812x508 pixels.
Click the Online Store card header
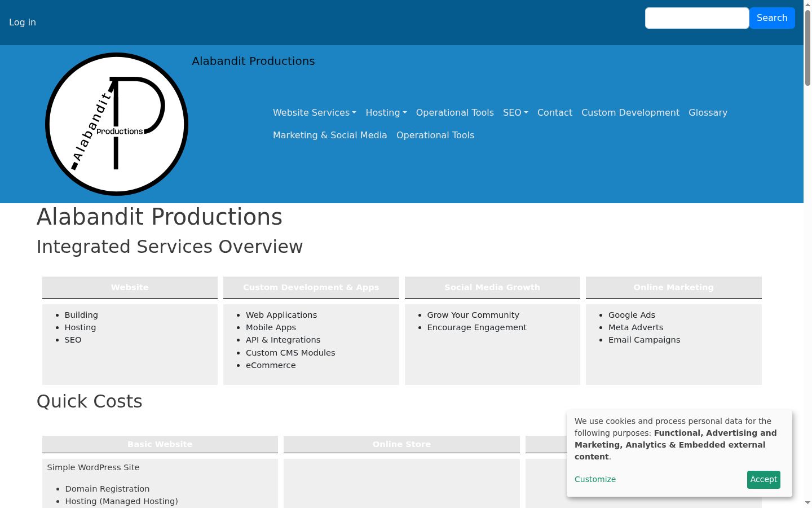(x=401, y=444)
